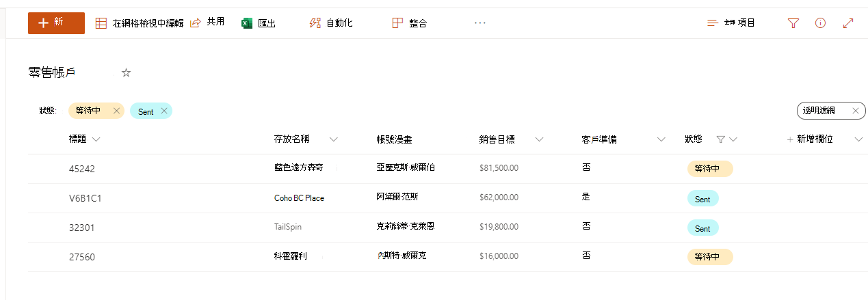Click 否 in the 45242 row
The width and height of the screenshot is (868, 300).
[586, 167]
